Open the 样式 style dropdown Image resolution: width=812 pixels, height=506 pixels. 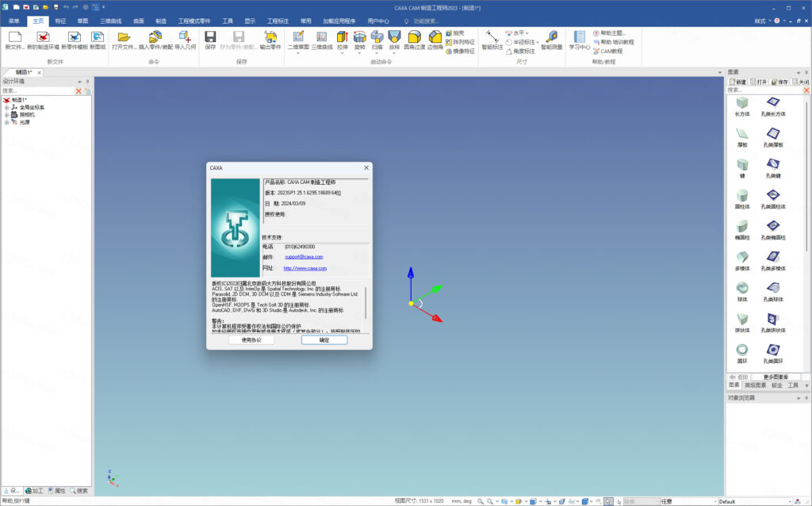point(763,21)
